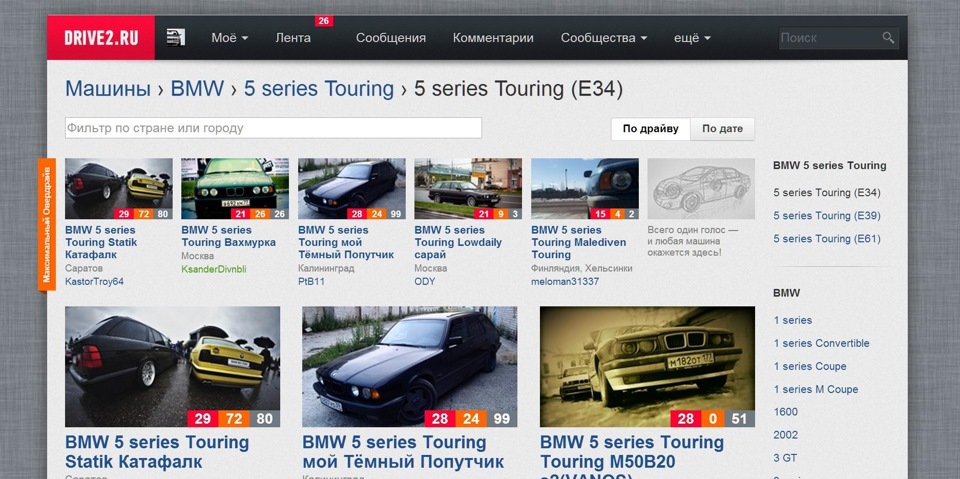Expand the Сообщества dropdown menu
The width and height of the screenshot is (960, 479).
point(604,38)
